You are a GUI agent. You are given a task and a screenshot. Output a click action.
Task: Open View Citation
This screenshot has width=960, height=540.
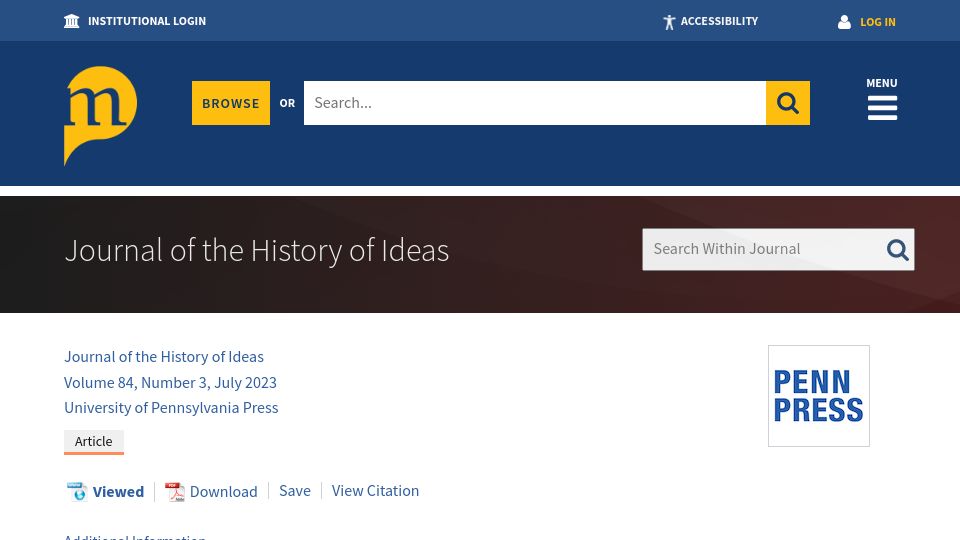point(375,491)
